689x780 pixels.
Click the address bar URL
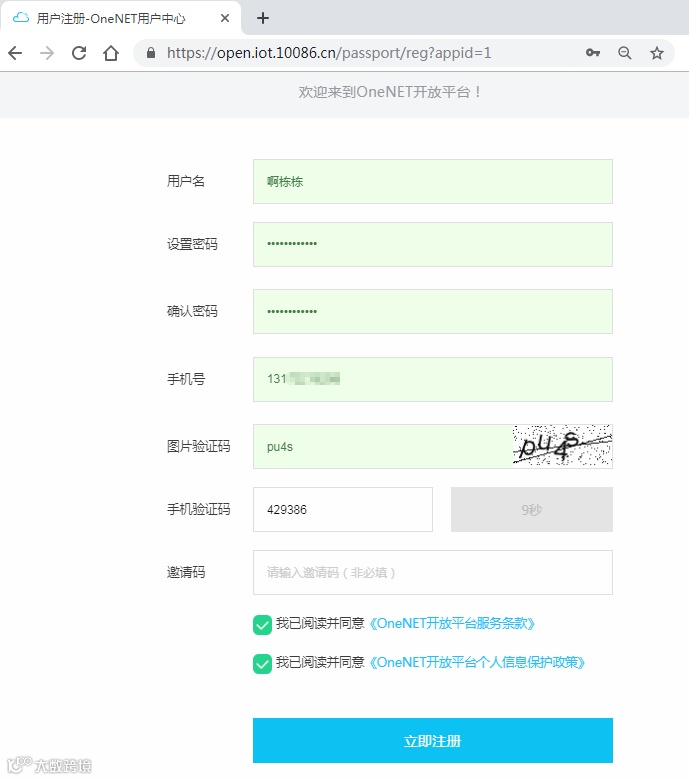coord(329,53)
